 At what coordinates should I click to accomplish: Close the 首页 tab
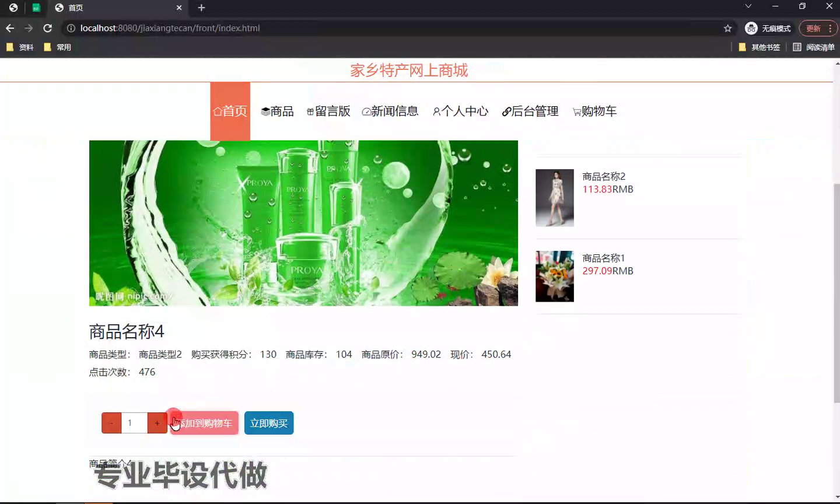click(179, 8)
